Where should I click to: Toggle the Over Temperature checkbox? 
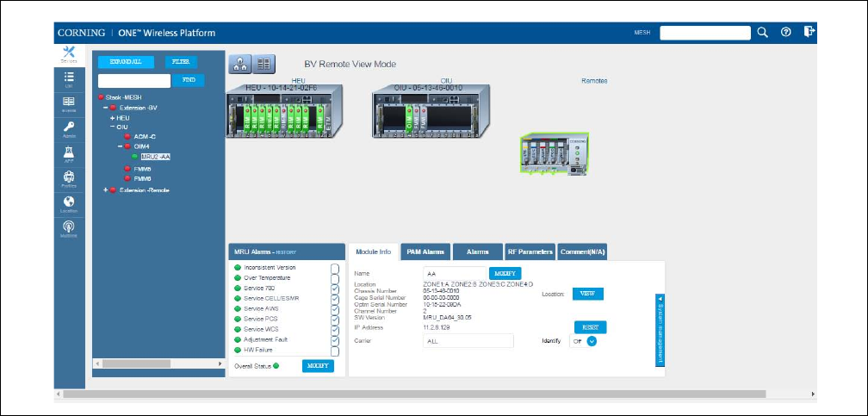tap(335, 279)
